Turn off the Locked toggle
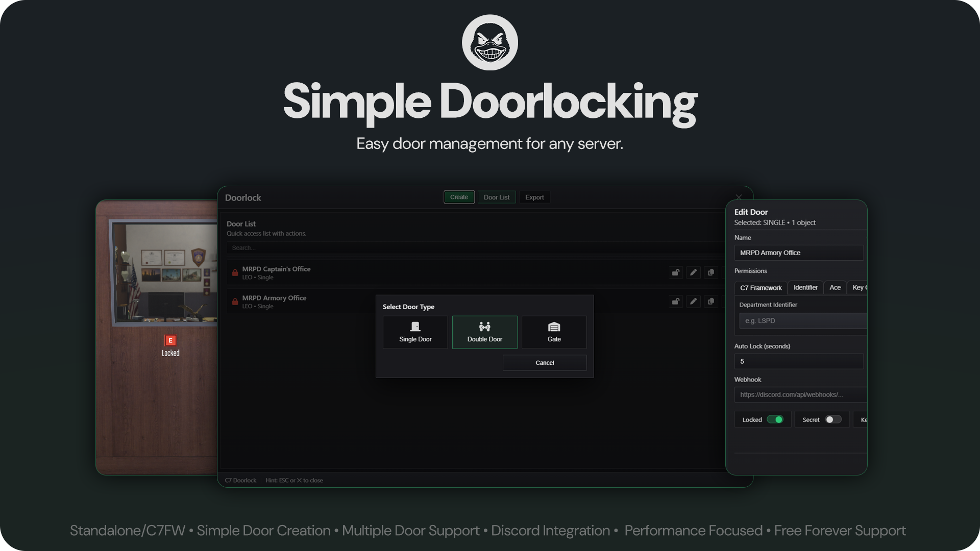The width and height of the screenshot is (980, 551). pos(775,419)
